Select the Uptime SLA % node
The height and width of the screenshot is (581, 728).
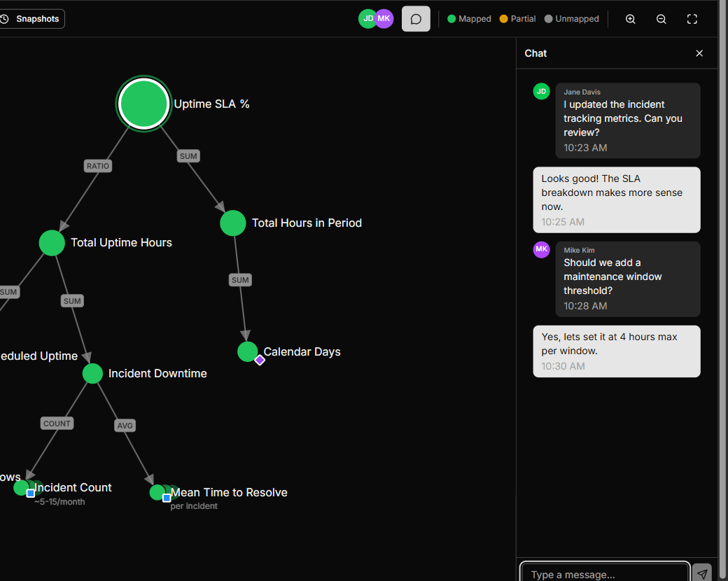tap(143, 104)
